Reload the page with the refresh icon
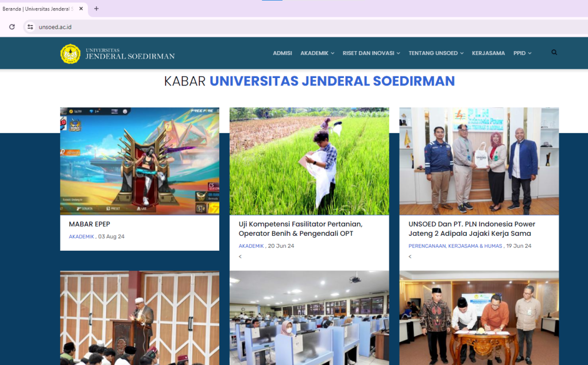588x365 pixels. [11, 26]
